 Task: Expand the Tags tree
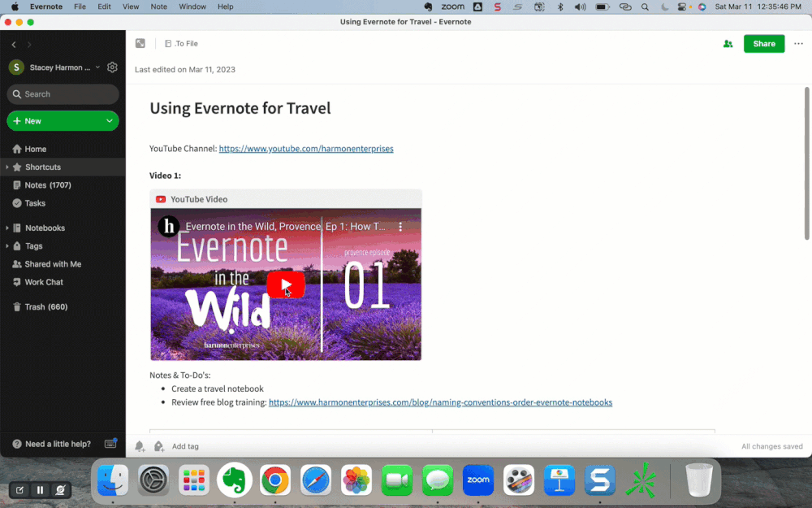7,245
